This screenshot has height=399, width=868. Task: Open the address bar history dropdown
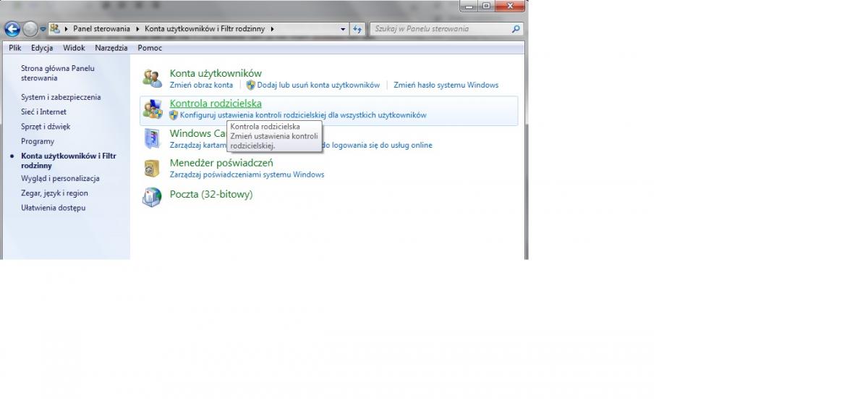344,29
